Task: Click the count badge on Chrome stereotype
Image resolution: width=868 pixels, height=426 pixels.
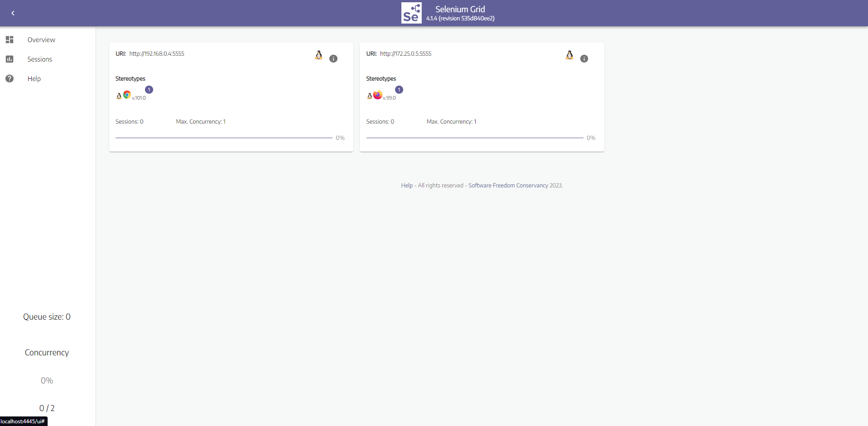Action: (149, 90)
